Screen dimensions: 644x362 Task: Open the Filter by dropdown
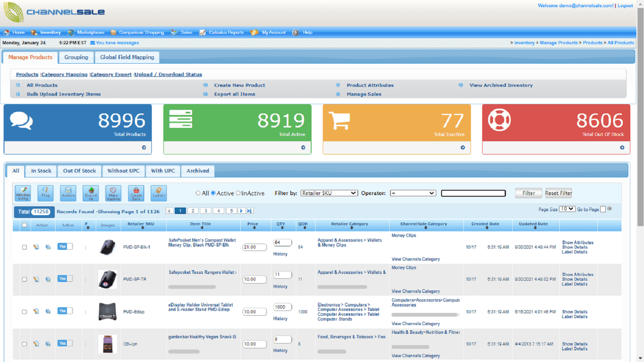coord(329,193)
